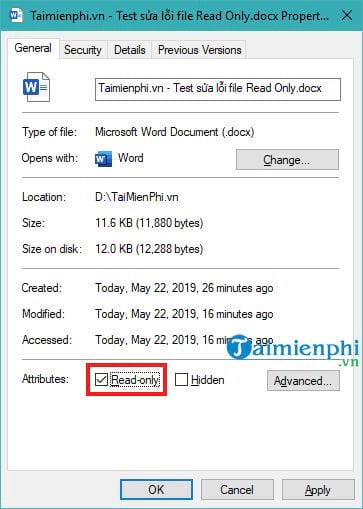Open the Security tab
This screenshot has height=509, width=363.
click(83, 50)
